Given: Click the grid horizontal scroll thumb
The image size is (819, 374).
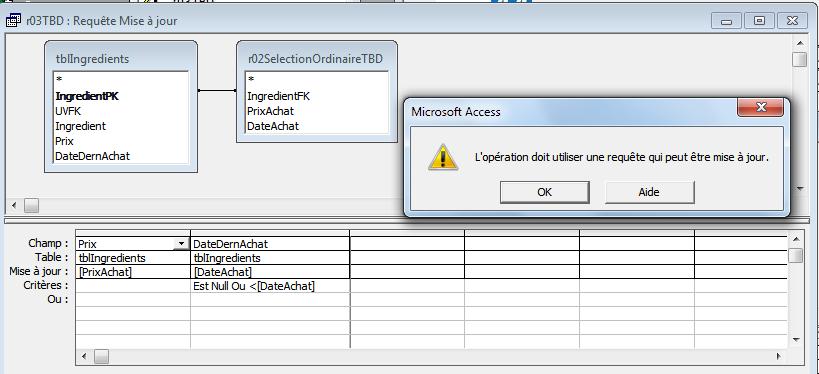Looking at the screenshot, I should (x=101, y=356).
